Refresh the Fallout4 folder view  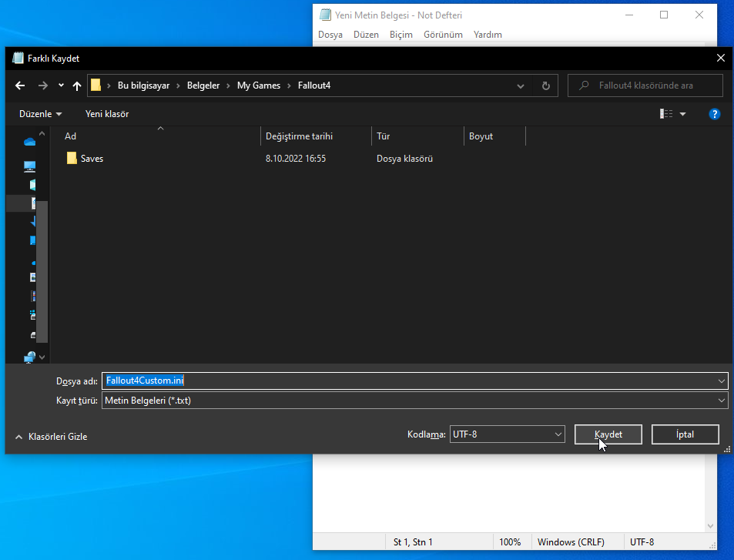click(x=545, y=86)
